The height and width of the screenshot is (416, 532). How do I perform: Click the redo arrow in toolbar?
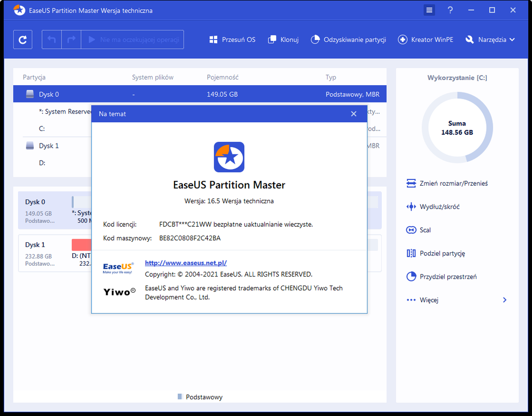71,40
